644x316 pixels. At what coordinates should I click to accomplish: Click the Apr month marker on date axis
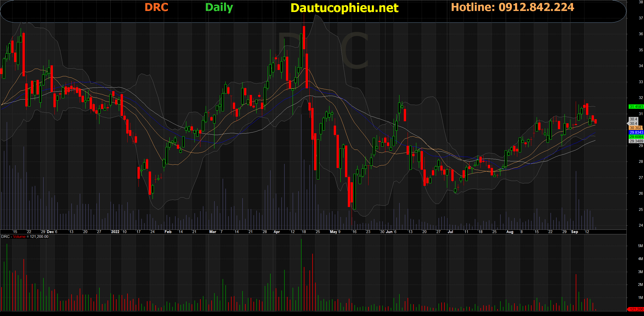(277, 232)
